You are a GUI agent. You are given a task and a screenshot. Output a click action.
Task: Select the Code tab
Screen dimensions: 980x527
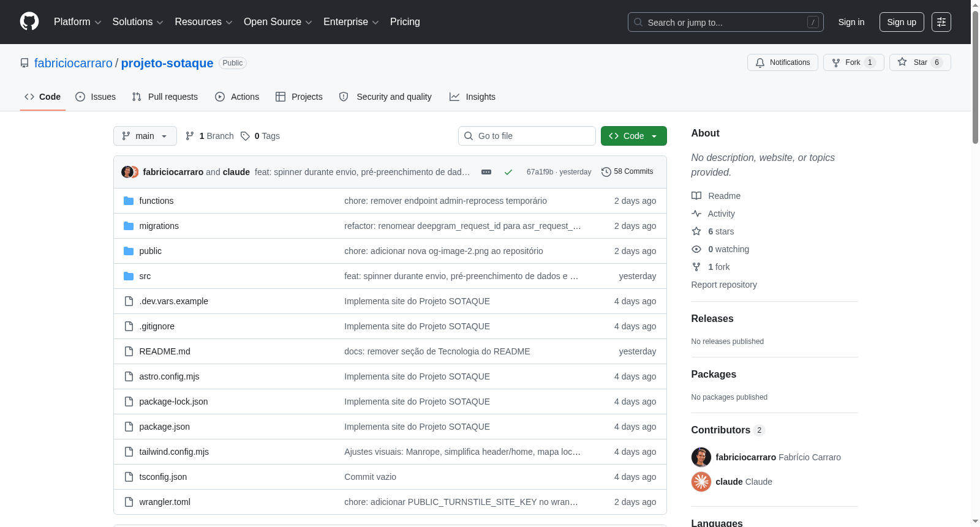43,97
